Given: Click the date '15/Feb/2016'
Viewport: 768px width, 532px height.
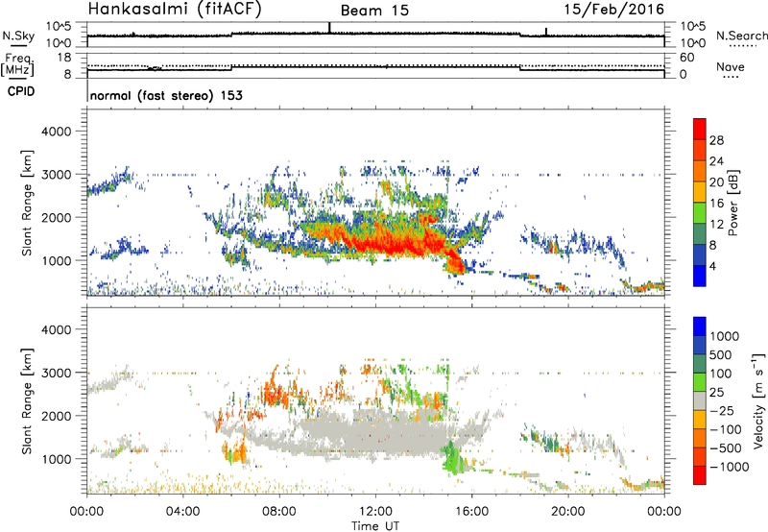Looking at the screenshot, I should coord(613,10).
